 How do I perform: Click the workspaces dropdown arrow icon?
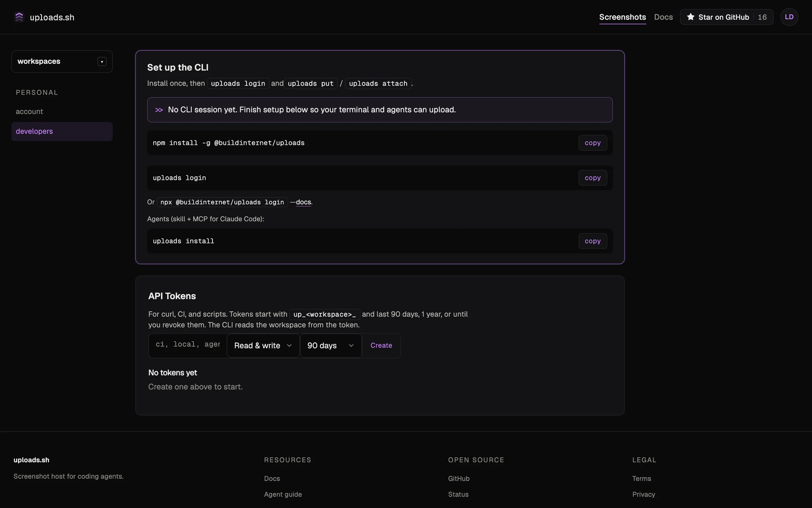pos(102,62)
